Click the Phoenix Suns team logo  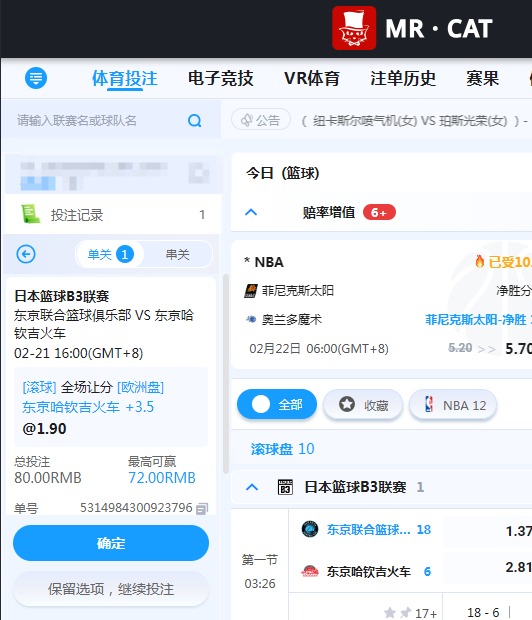(x=251, y=291)
